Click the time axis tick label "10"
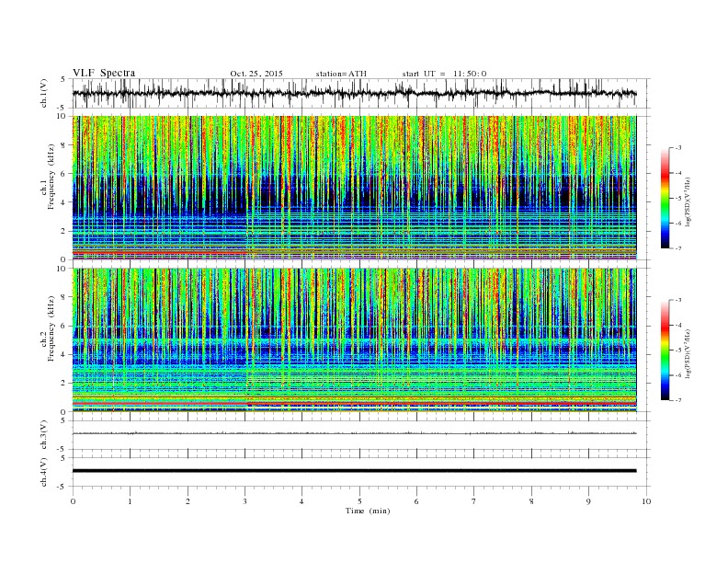This screenshot has height=563, width=728. [x=646, y=501]
